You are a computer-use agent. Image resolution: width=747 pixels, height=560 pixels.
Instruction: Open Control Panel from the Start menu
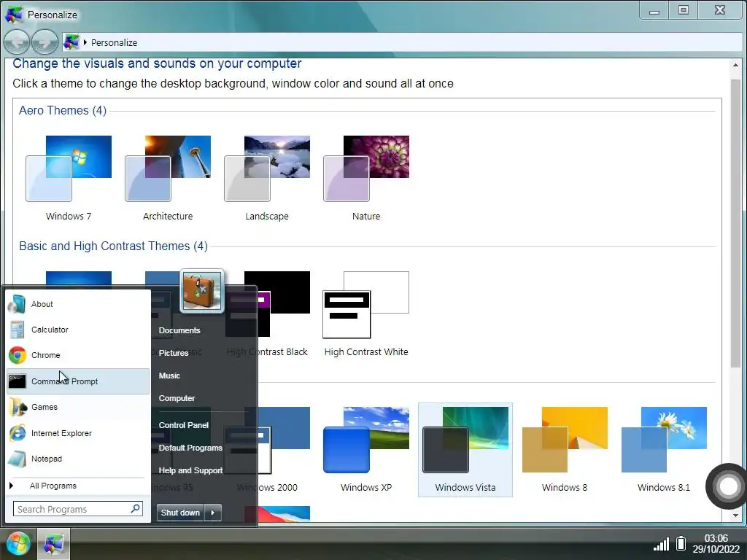[183, 425]
